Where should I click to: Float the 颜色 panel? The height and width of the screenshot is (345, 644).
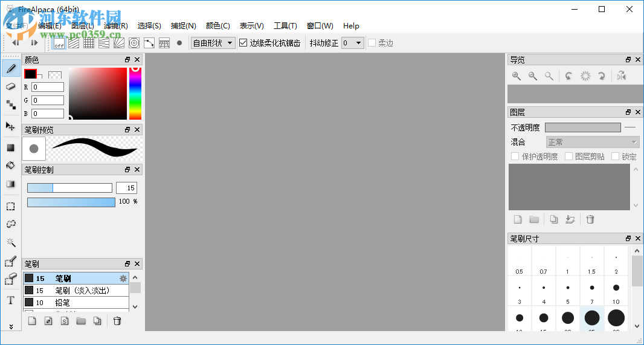[x=127, y=60]
